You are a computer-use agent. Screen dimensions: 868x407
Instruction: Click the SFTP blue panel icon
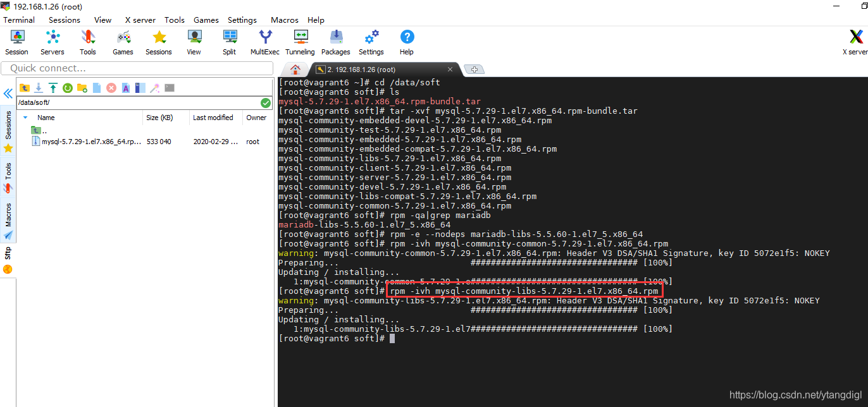coord(140,88)
